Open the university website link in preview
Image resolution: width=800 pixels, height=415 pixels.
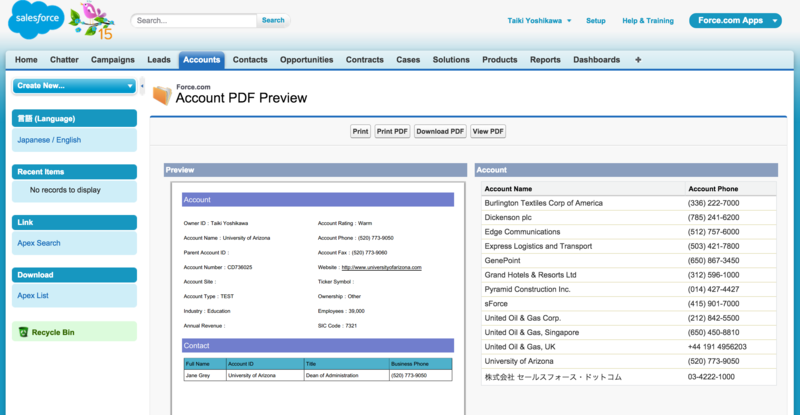point(382,267)
